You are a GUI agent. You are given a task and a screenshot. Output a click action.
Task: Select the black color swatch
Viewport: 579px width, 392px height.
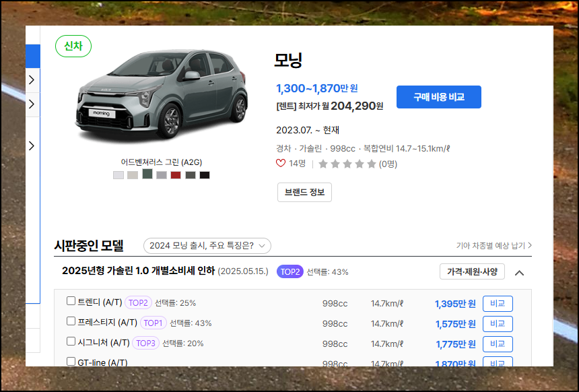tap(205, 174)
